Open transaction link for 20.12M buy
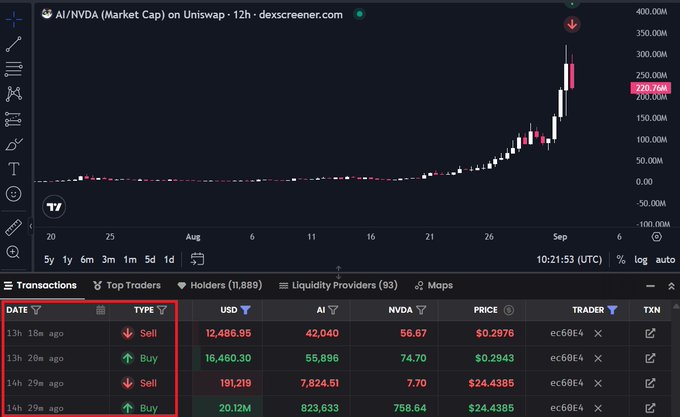 (x=650, y=408)
